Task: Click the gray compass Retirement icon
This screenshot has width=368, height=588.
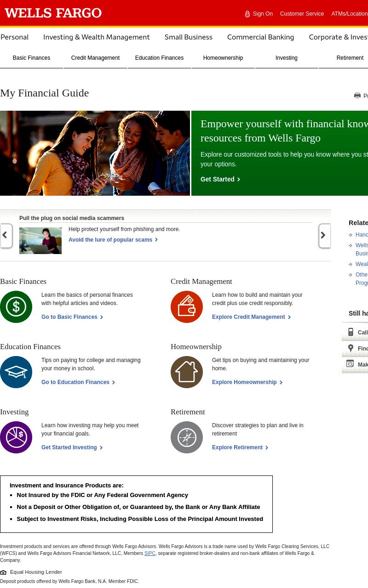Action: point(187,437)
